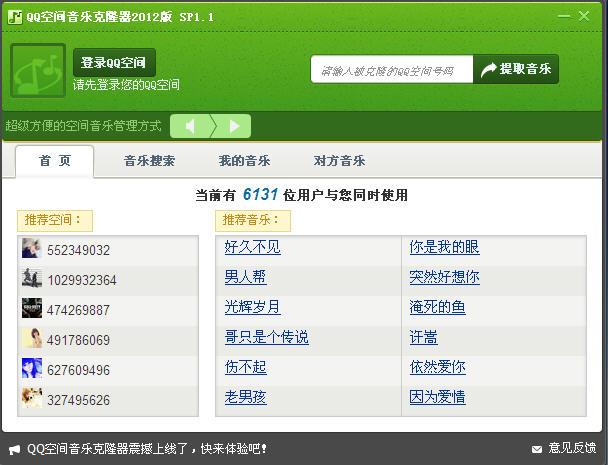Click the left arrow navigation button
Viewport: 608px width, 465px height.
[x=189, y=126]
